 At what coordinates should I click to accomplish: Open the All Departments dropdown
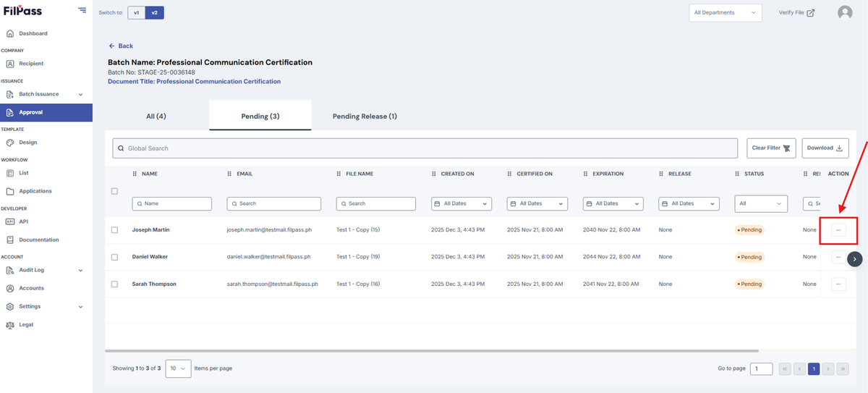click(x=726, y=12)
